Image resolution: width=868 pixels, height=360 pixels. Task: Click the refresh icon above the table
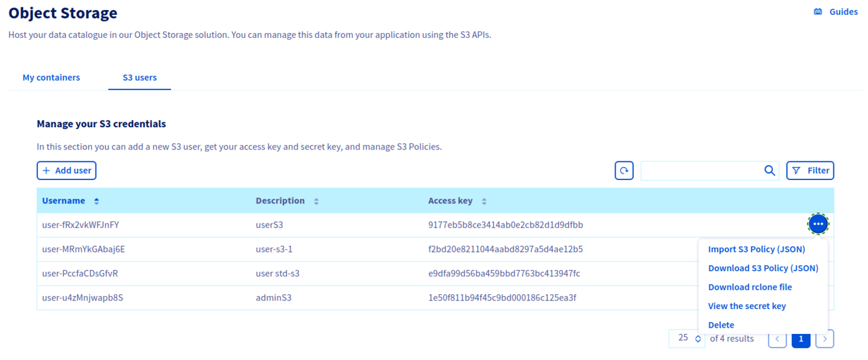[624, 170]
